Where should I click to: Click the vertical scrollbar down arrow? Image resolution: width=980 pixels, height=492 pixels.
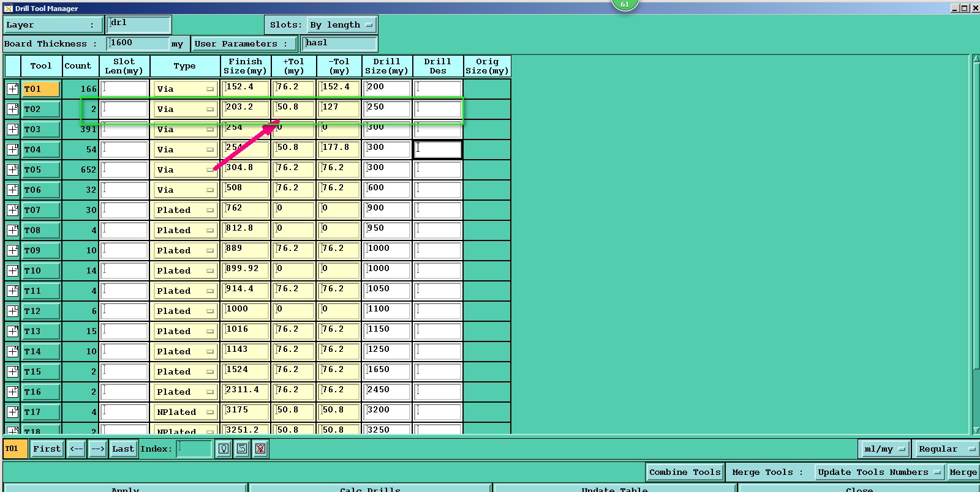click(x=976, y=431)
